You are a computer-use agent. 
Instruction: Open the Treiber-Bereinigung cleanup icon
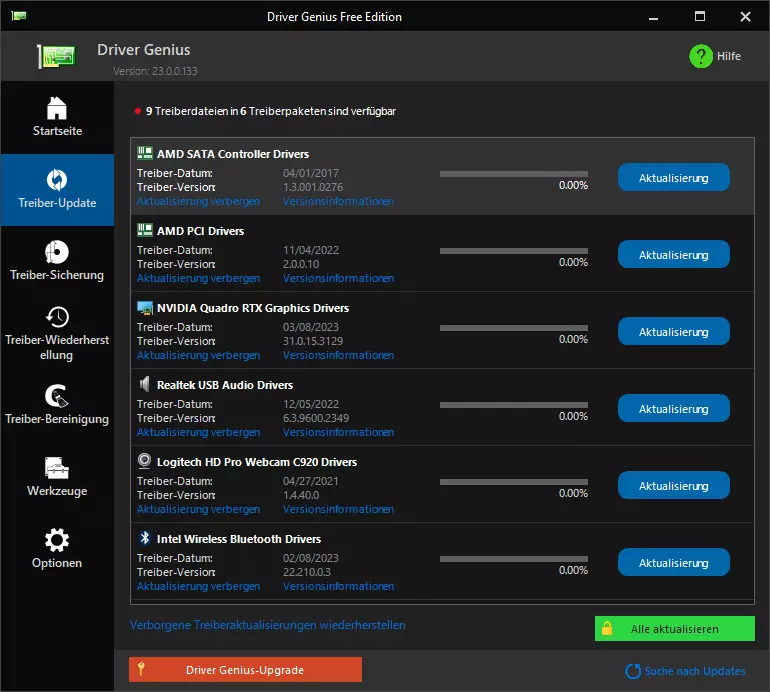pyautogui.click(x=57, y=396)
